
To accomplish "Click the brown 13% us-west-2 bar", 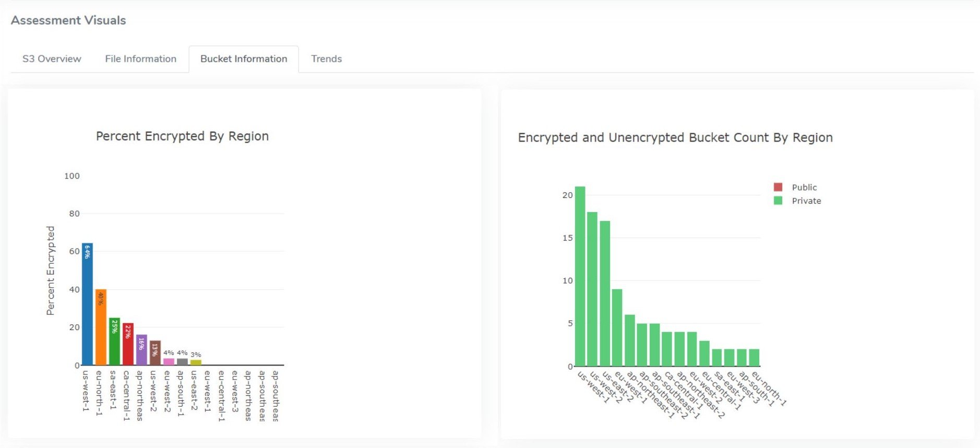I will [155, 353].
